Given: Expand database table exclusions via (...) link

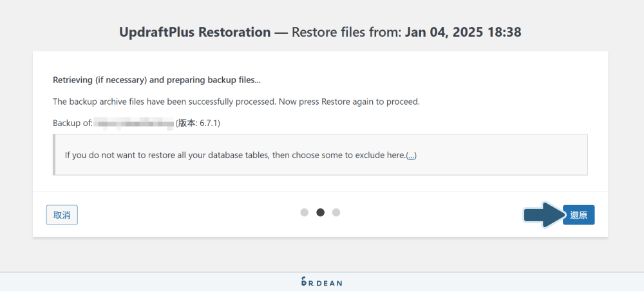Looking at the screenshot, I should pos(411,155).
